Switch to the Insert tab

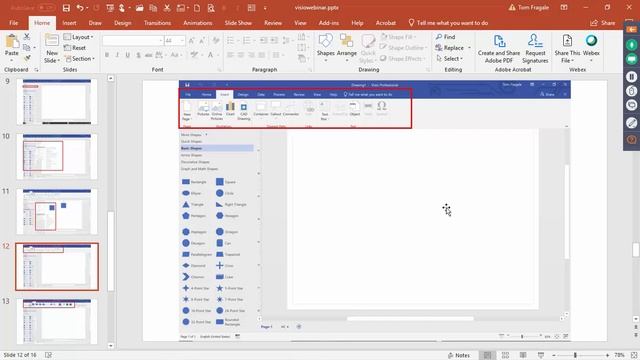pyautogui.click(x=69, y=23)
